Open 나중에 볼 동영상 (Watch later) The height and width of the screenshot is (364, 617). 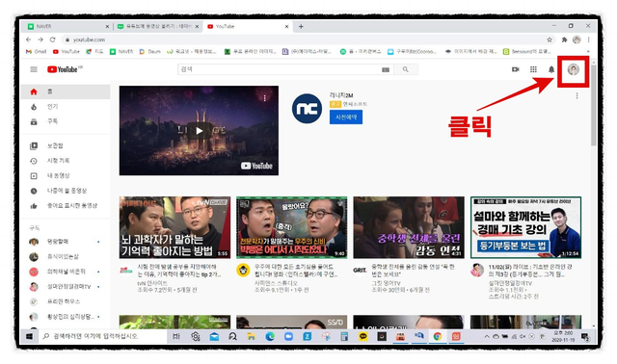point(66,191)
